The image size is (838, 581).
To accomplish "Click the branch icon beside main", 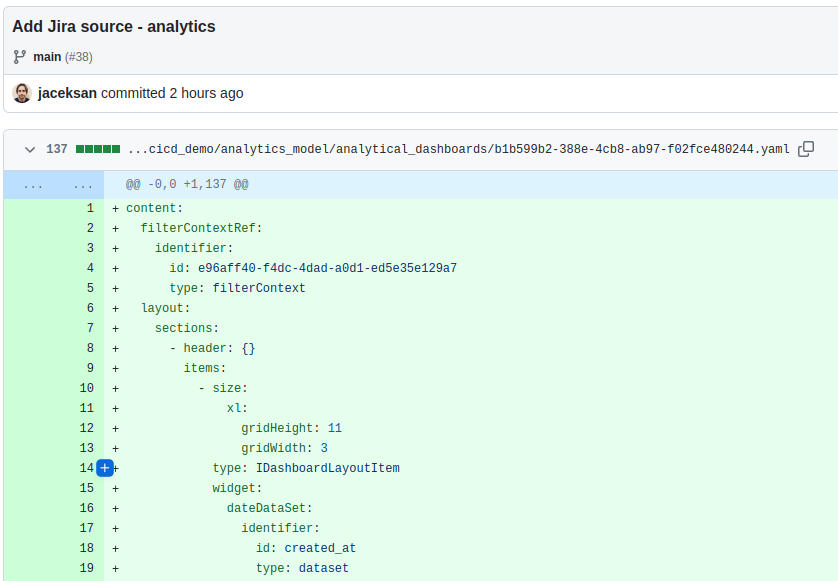I will (x=20, y=57).
